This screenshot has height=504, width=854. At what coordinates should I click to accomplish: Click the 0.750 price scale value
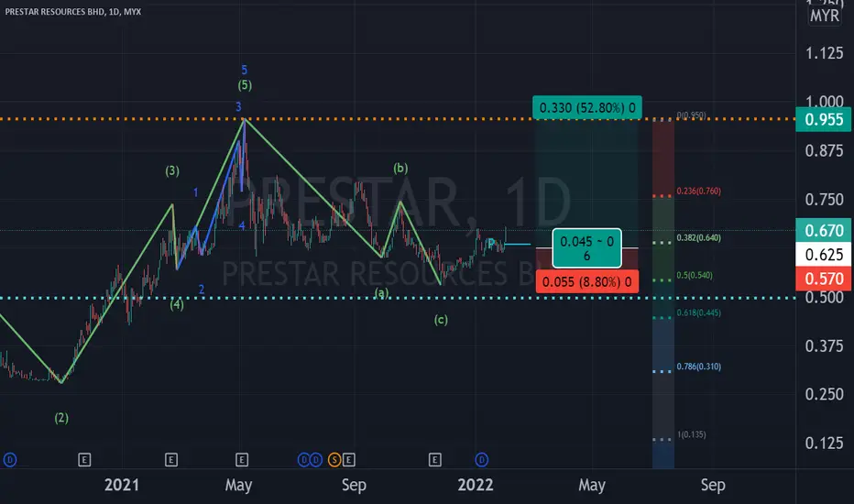point(824,200)
